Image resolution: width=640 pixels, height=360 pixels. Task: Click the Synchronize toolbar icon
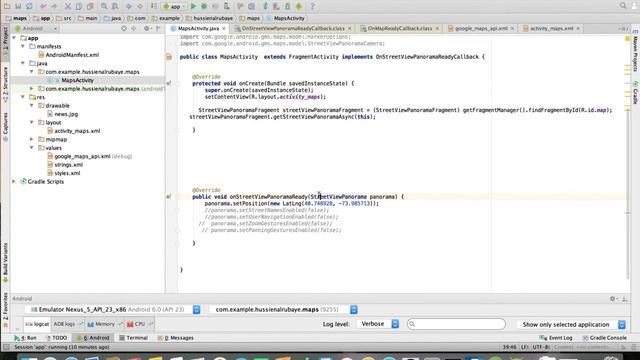[29, 6]
